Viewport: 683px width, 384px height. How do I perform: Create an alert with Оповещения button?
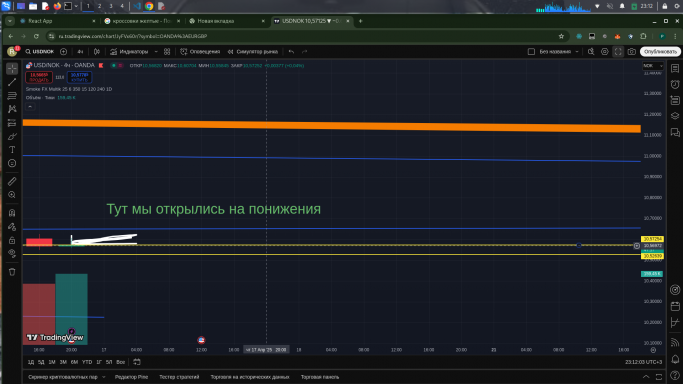coord(200,51)
